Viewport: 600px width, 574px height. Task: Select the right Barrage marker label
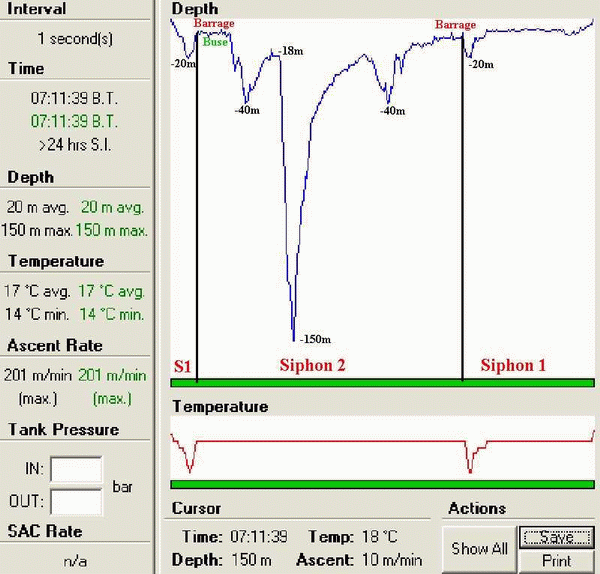(455, 24)
